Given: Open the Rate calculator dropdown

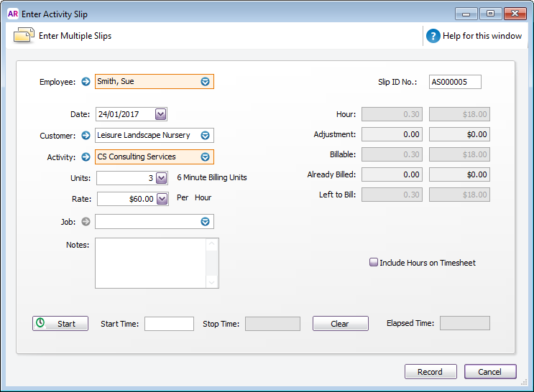Looking at the screenshot, I should [x=162, y=199].
